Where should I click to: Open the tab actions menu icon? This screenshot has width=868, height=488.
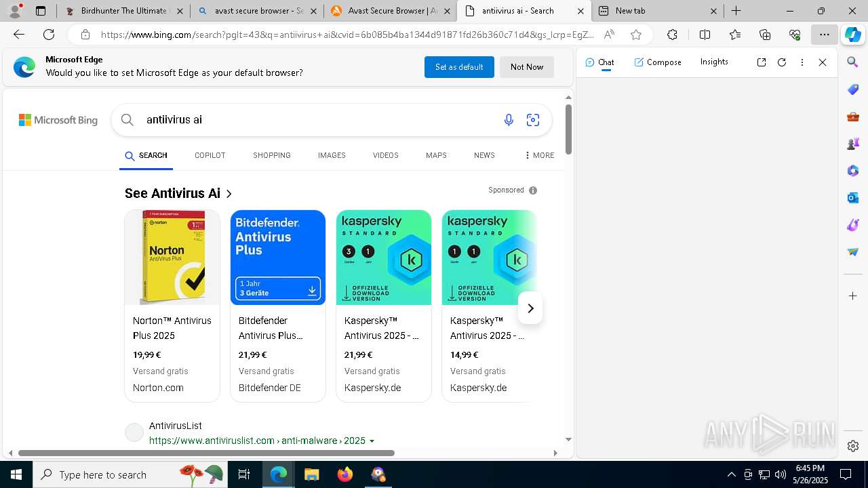pos(41,11)
